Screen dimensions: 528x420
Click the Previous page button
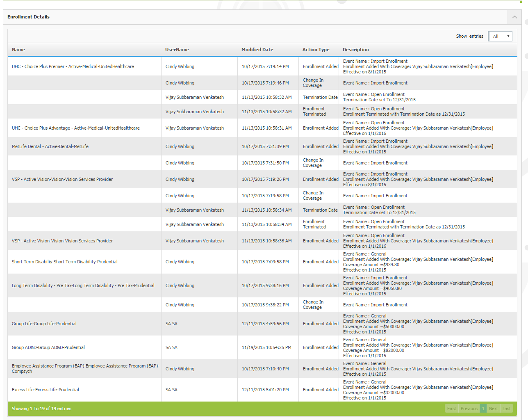click(x=469, y=409)
